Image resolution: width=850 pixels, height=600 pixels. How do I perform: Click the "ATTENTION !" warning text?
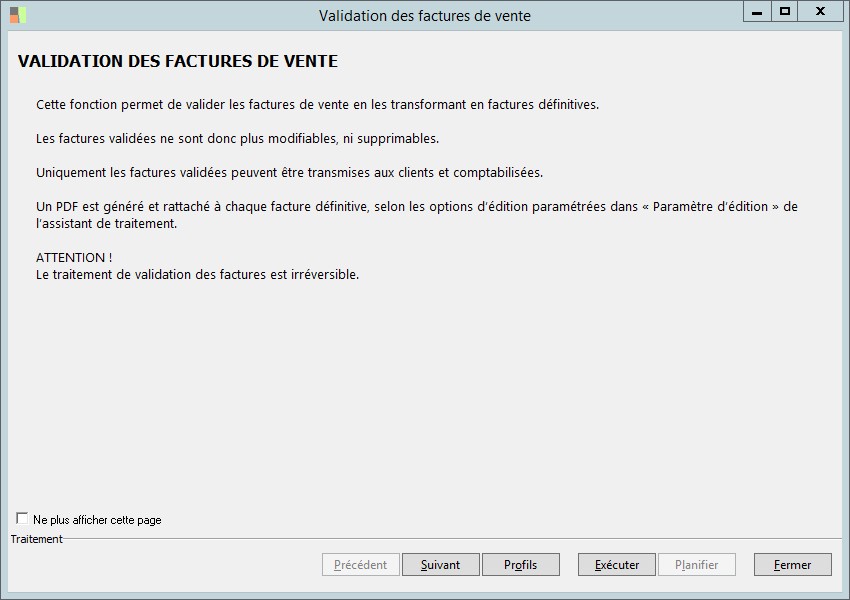(x=74, y=258)
